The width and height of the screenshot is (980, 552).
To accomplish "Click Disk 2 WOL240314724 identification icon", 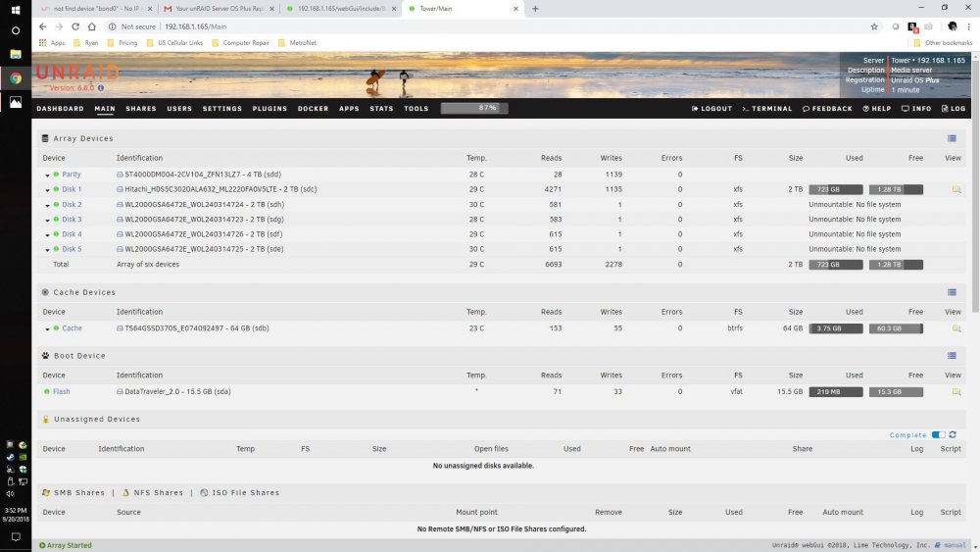I will point(120,204).
